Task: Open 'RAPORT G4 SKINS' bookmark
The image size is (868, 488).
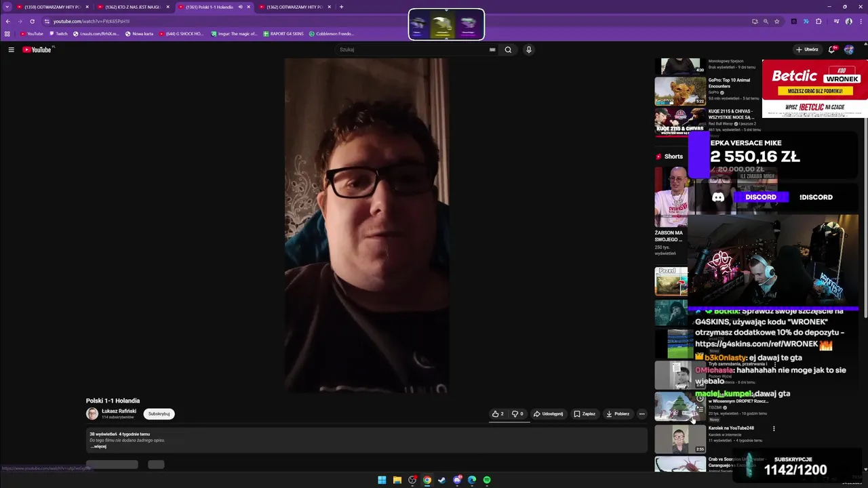Action: (283, 33)
